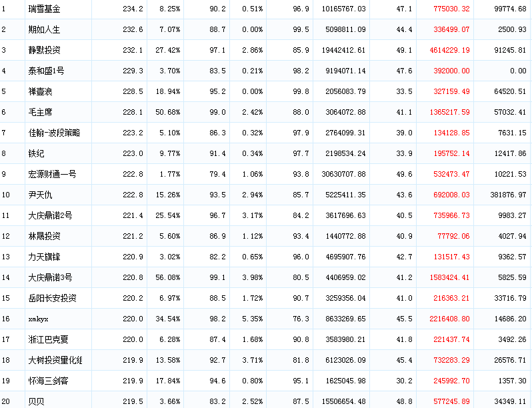Select the value 30.2 in 怀海三剑客 row

pos(405,381)
